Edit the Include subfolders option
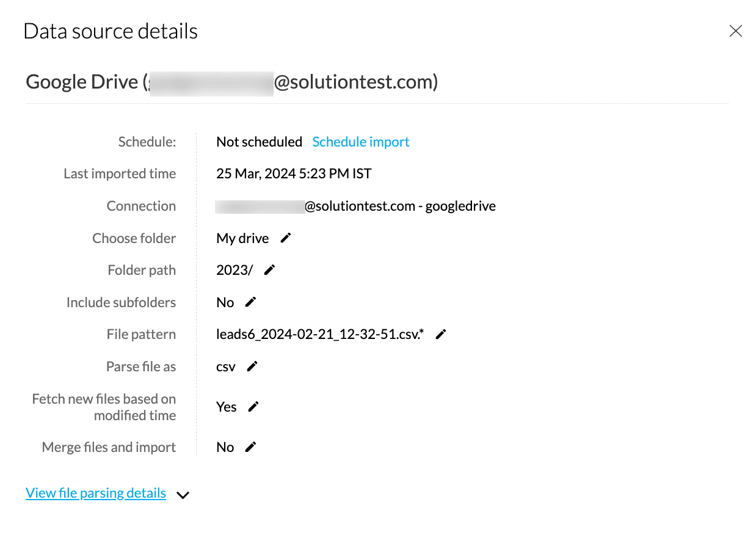The image size is (756, 535). [x=250, y=302]
